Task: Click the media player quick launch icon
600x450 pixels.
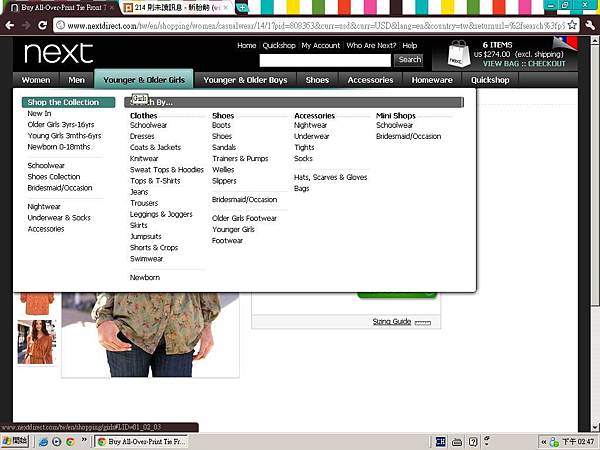Action: tap(57, 442)
